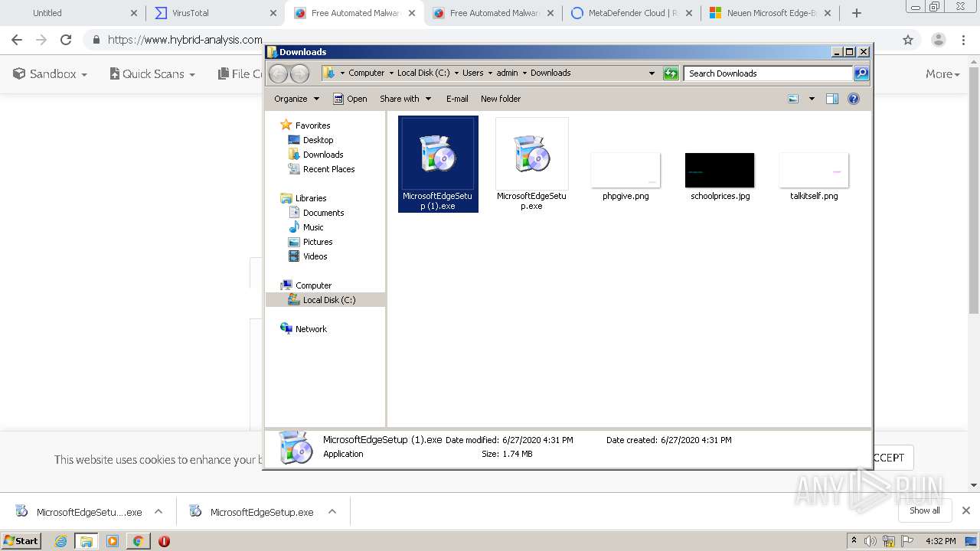Open a new browser tab
Viewport: 980px width, 551px height.
point(857,13)
